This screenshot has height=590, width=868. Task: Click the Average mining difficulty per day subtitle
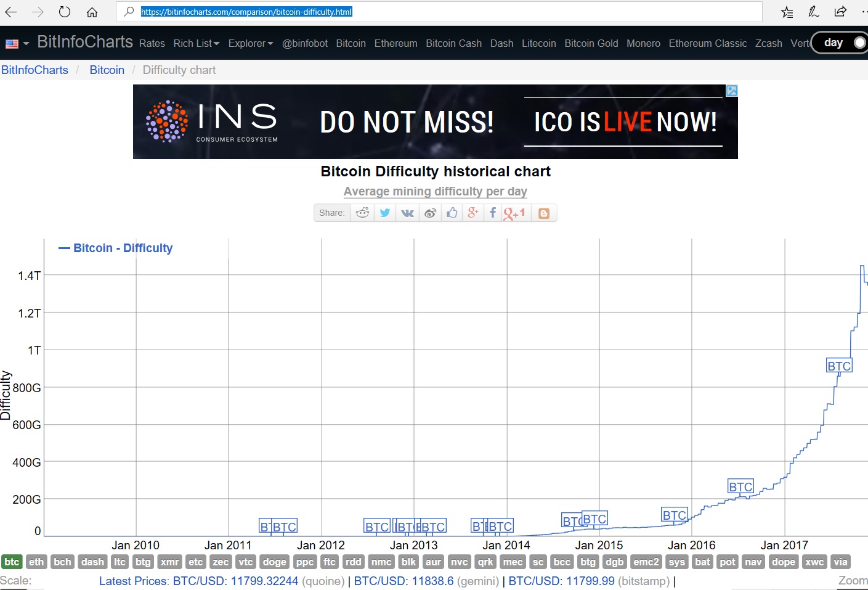[x=436, y=191]
